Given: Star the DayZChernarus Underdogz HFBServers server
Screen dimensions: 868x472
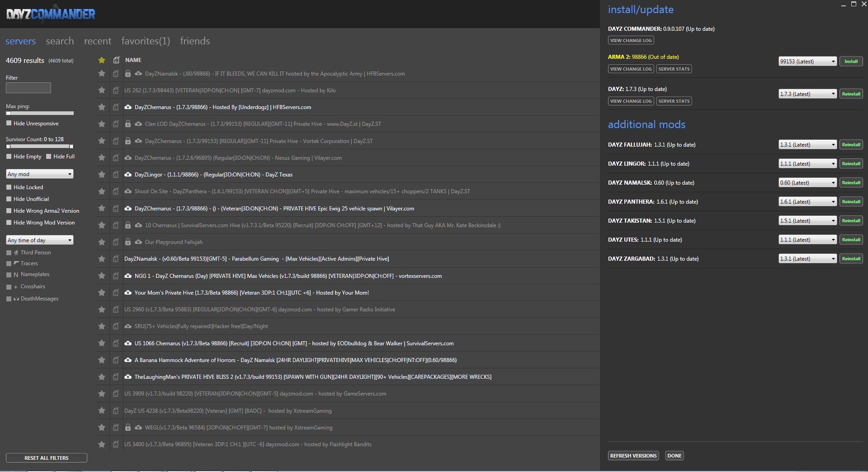Looking at the screenshot, I should coord(102,107).
